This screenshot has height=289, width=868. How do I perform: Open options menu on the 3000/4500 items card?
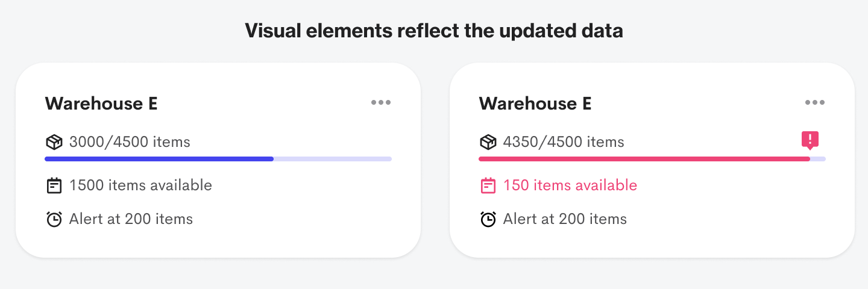click(x=381, y=103)
